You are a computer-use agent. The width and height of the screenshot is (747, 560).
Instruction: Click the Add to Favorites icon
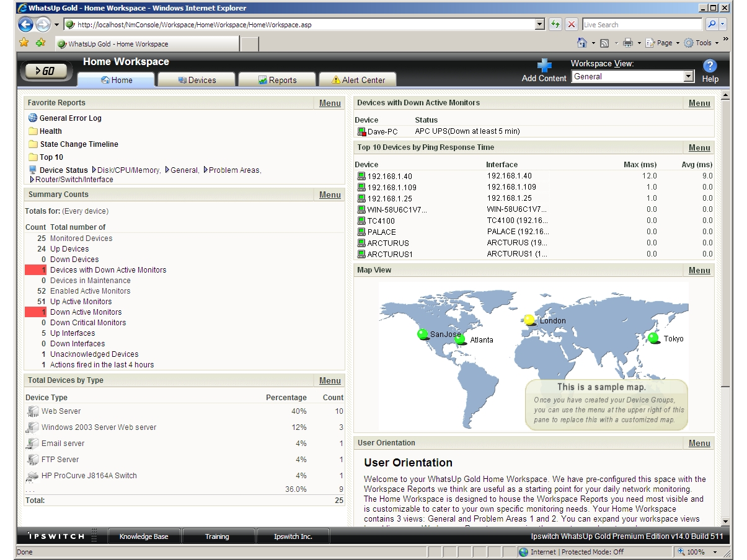tap(41, 43)
